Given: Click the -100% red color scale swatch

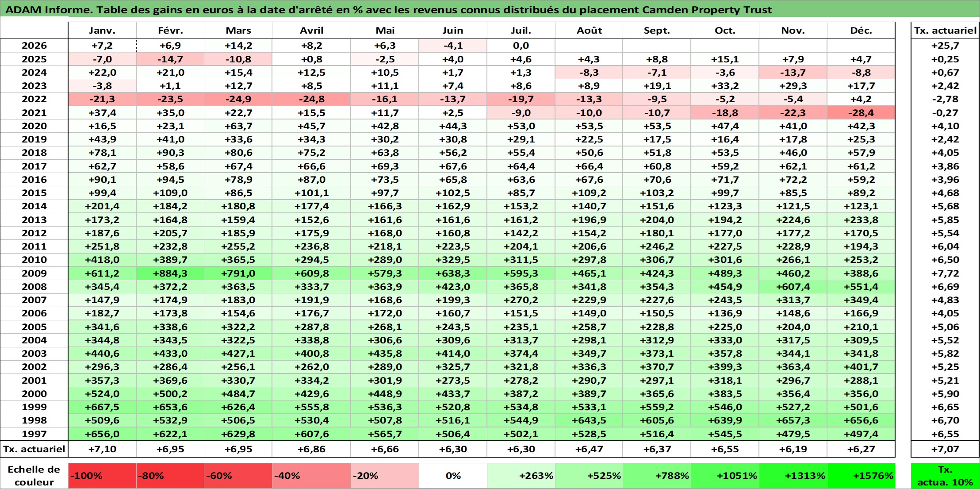Looking at the screenshot, I should tap(102, 476).
